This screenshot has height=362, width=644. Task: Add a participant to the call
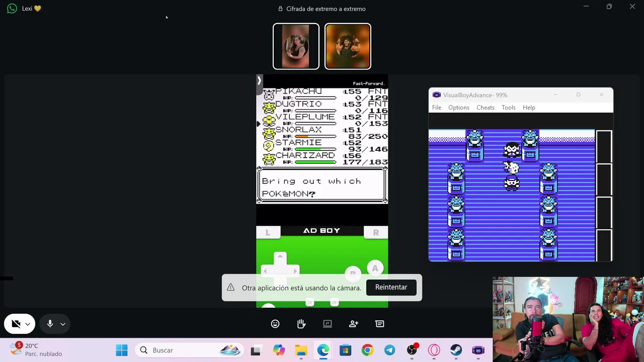tap(354, 324)
